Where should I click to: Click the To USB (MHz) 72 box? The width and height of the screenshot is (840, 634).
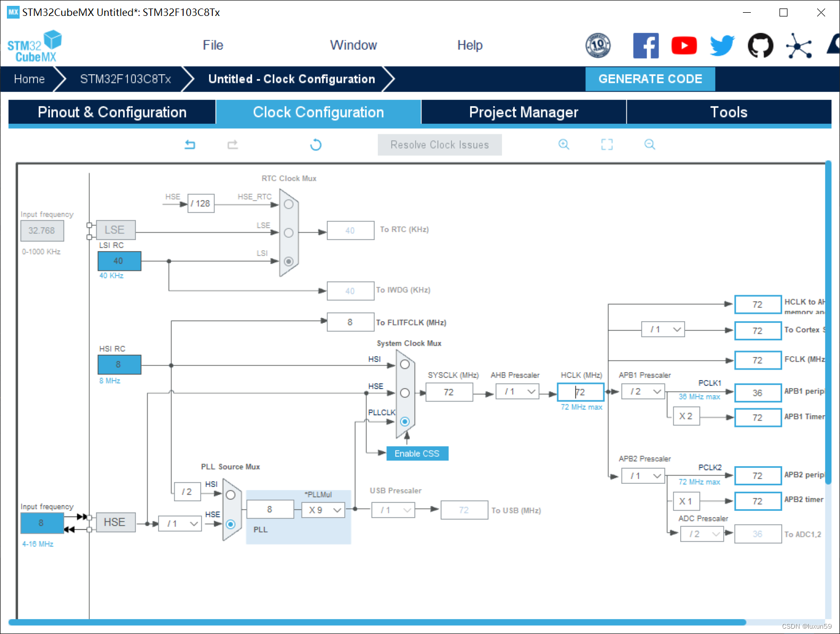[464, 510]
